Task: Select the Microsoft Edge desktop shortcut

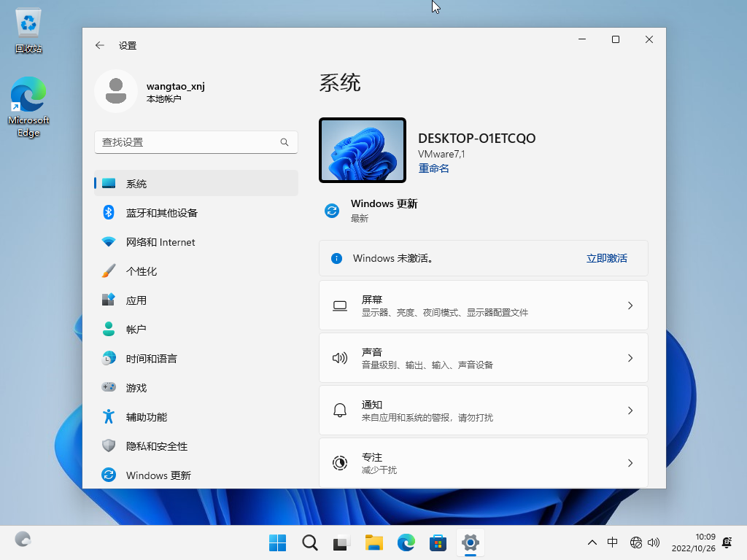Action: (28, 106)
